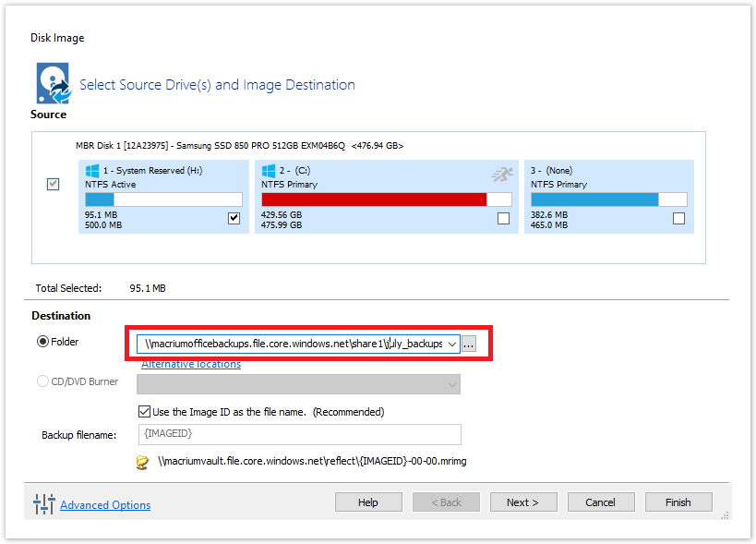
Task: Check the C: partition checkbox
Action: 503,219
